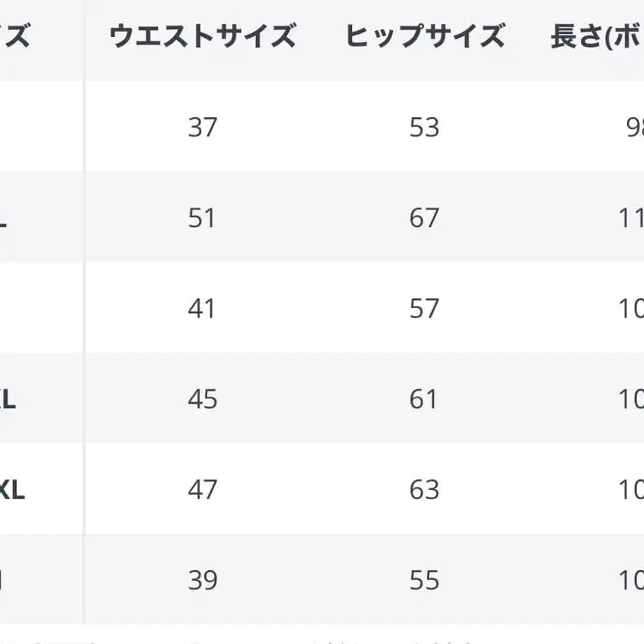Select the waist cell with value 41
The image size is (644, 644).
click(202, 308)
